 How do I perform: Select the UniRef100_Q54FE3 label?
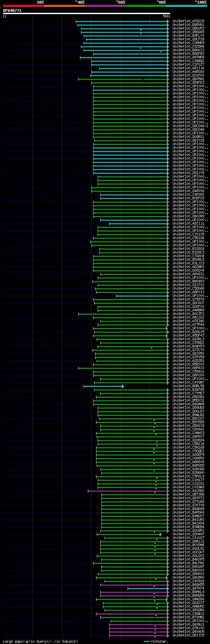pyautogui.click(x=188, y=82)
